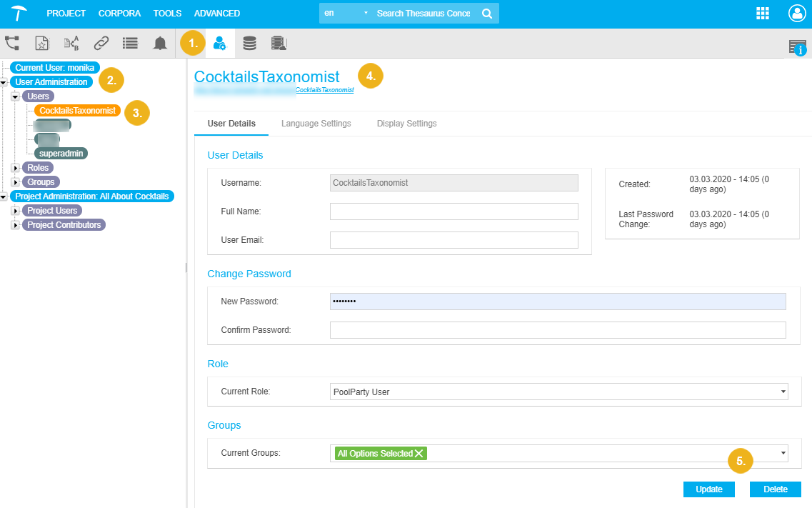Select Current User: monika node
The height and width of the screenshot is (508, 812).
coord(54,68)
